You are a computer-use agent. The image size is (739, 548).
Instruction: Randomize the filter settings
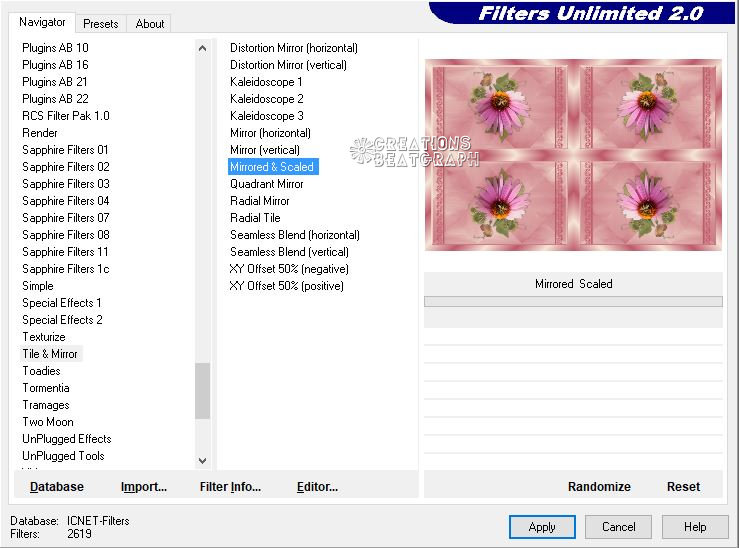click(x=599, y=487)
